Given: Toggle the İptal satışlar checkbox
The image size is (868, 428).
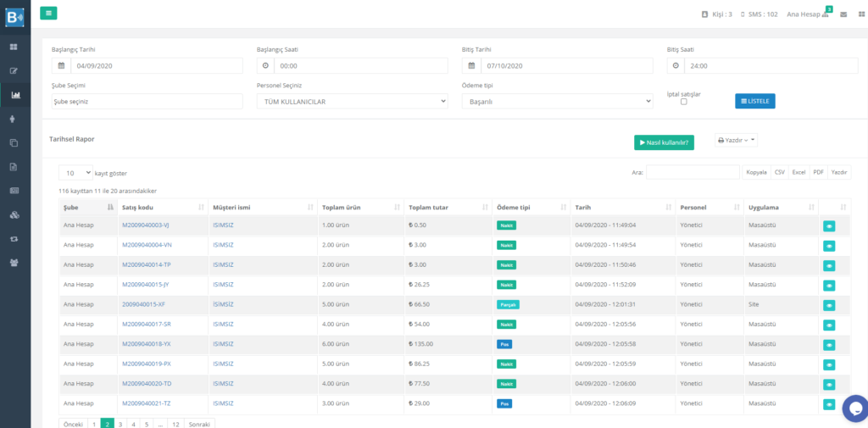Looking at the screenshot, I should 684,102.
